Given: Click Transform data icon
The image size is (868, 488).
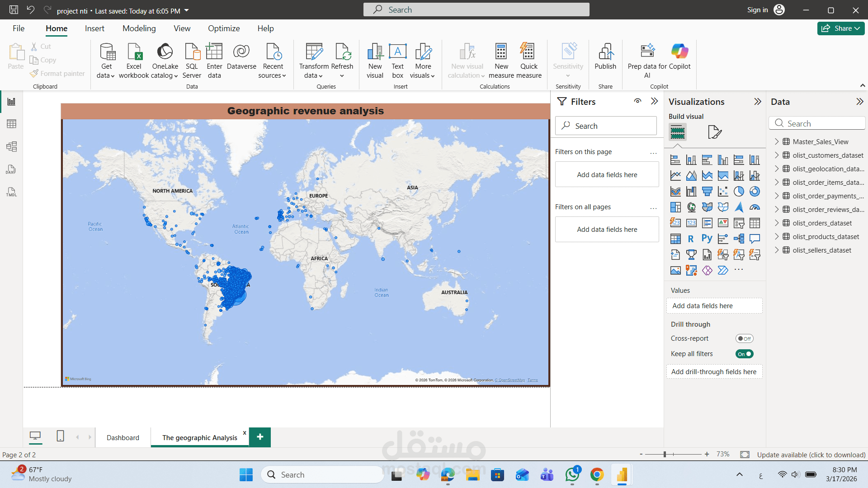Looking at the screenshot, I should point(314,52).
